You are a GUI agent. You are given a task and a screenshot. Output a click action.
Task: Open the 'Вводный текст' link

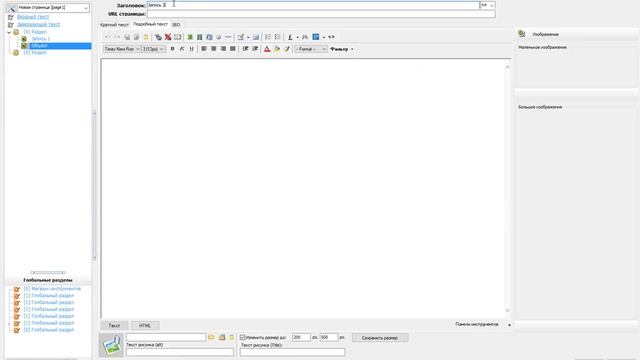[x=33, y=17]
